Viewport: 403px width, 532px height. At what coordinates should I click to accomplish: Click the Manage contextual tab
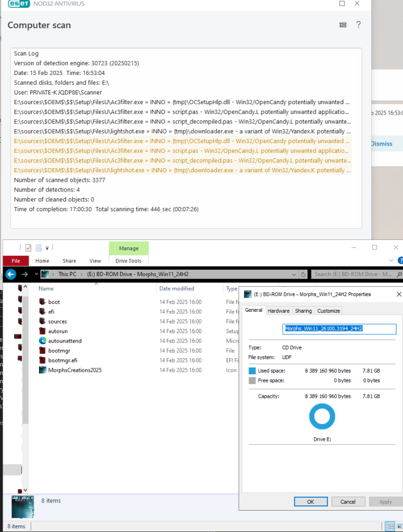click(x=129, y=248)
